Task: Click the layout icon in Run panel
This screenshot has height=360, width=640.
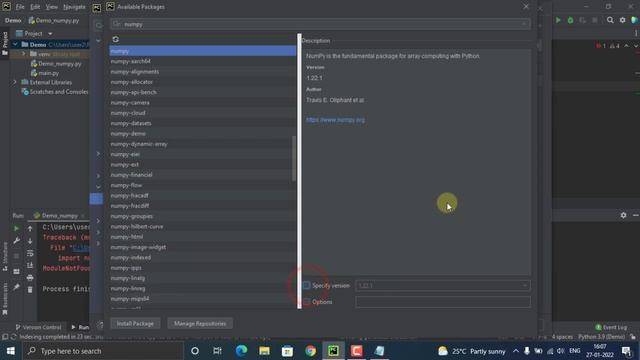Action: (x=16, y=271)
